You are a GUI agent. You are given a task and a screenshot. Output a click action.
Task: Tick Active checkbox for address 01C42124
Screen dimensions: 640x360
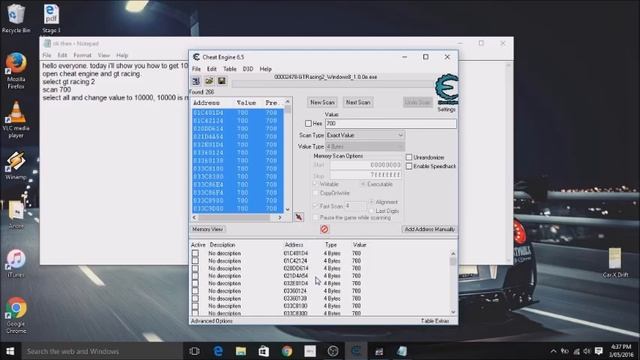point(196,261)
